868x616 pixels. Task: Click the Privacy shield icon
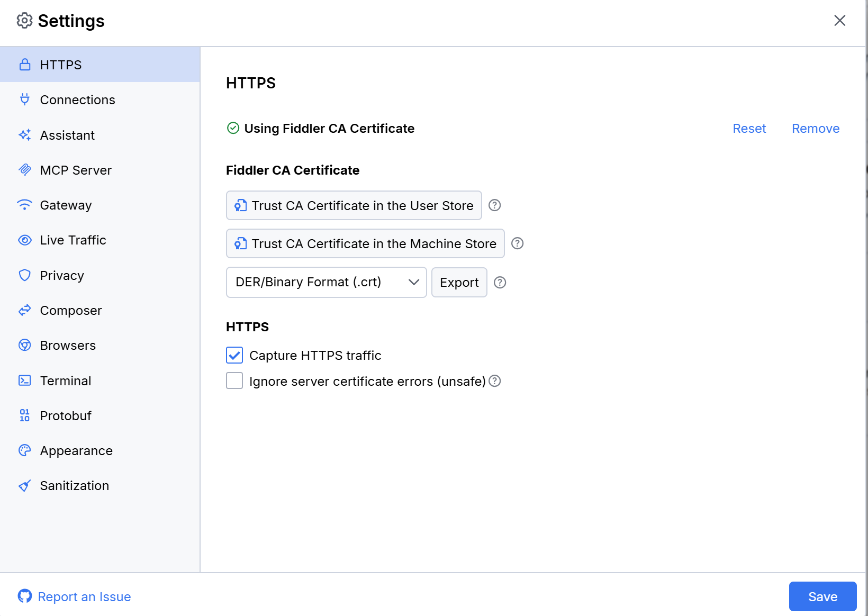coord(25,275)
